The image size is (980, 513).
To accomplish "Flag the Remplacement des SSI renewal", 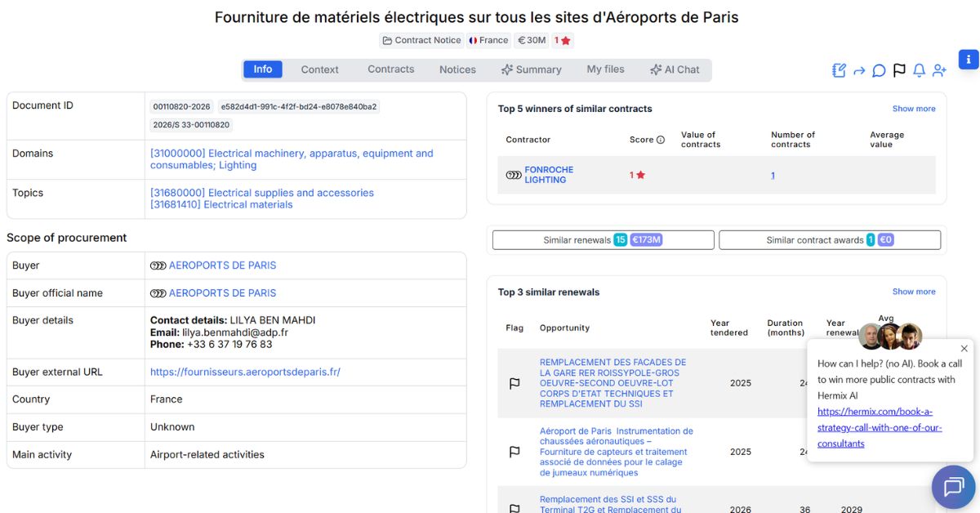I will (514, 506).
